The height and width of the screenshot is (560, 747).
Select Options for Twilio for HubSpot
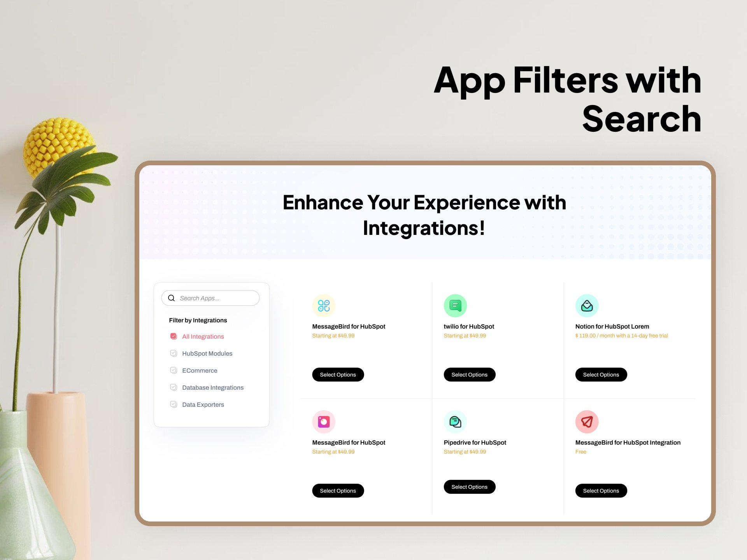[469, 375]
